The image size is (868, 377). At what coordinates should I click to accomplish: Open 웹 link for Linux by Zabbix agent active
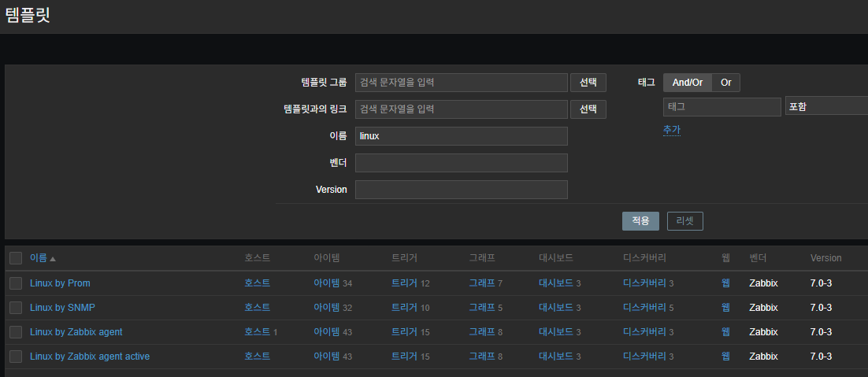pos(725,356)
